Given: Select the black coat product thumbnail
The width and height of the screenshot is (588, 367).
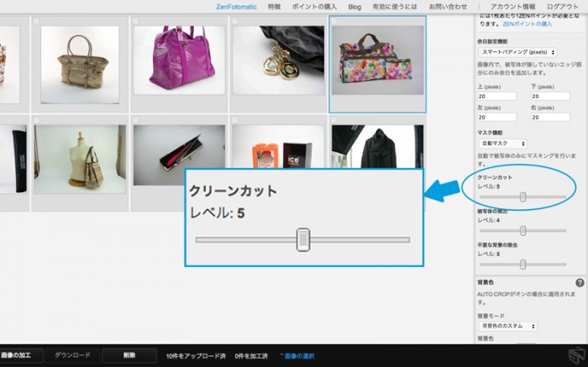Looking at the screenshot, I should (377, 148).
